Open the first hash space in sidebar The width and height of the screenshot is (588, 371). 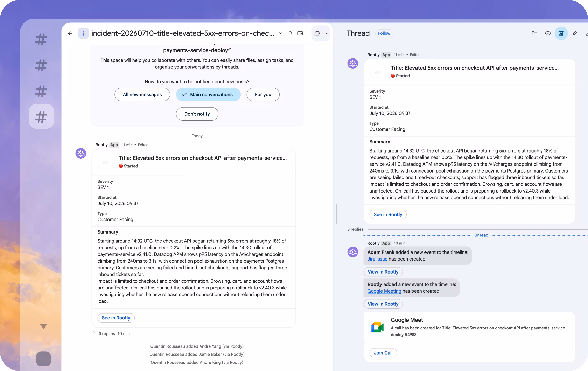pos(41,40)
